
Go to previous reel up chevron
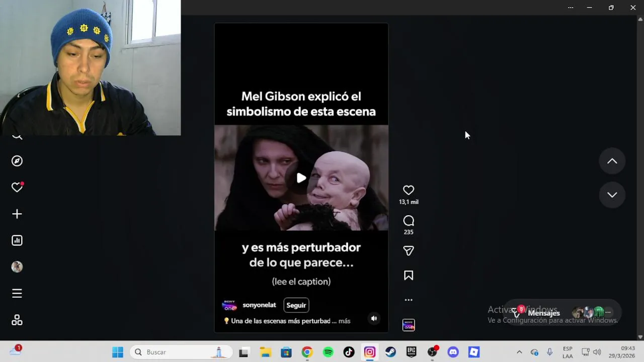click(612, 161)
